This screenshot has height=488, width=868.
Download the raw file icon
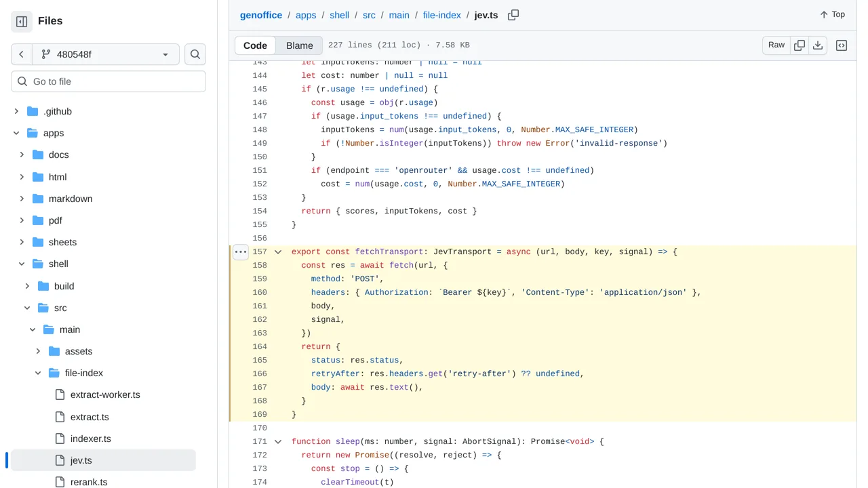click(x=818, y=45)
